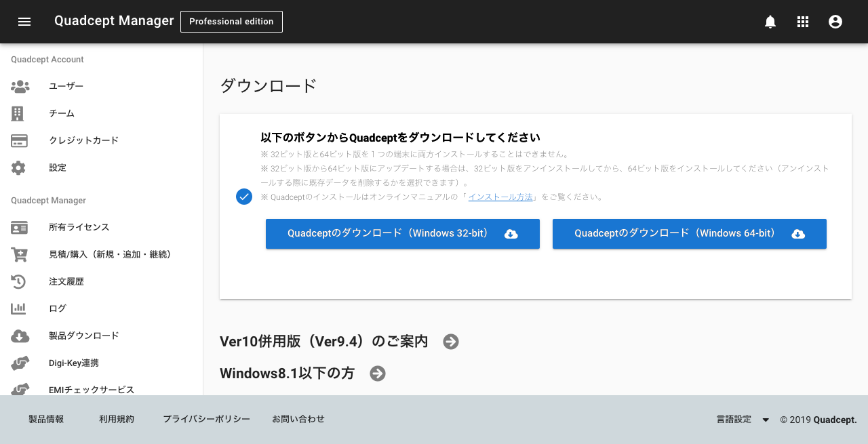Image resolution: width=868 pixels, height=444 pixels.
Task: Open the apps grid icon in header
Action: click(802, 22)
